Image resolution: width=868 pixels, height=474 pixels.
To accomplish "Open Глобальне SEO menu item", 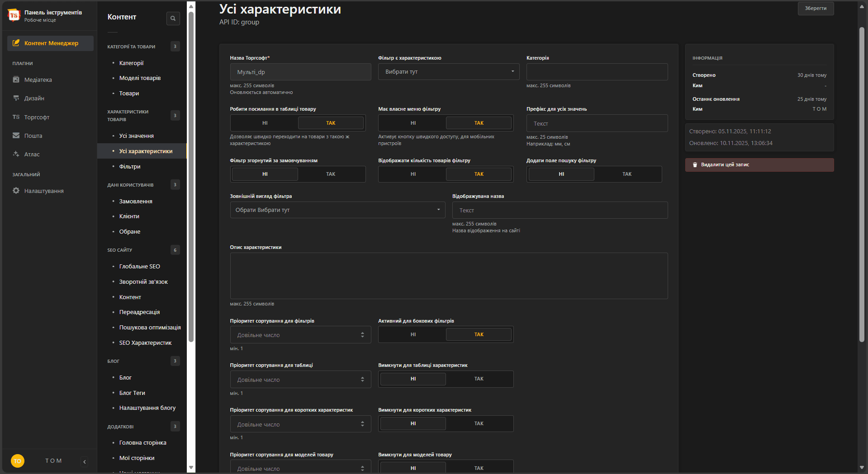I will click(139, 267).
